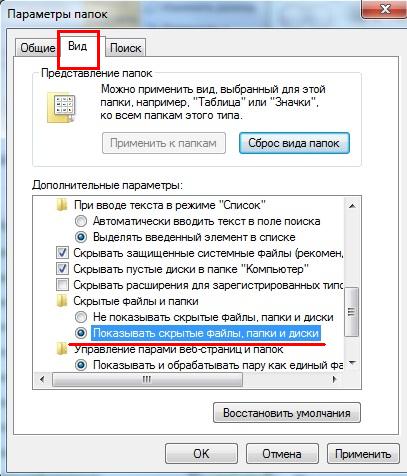Click folder icon beside Скрытые файлы и папки

point(62,301)
